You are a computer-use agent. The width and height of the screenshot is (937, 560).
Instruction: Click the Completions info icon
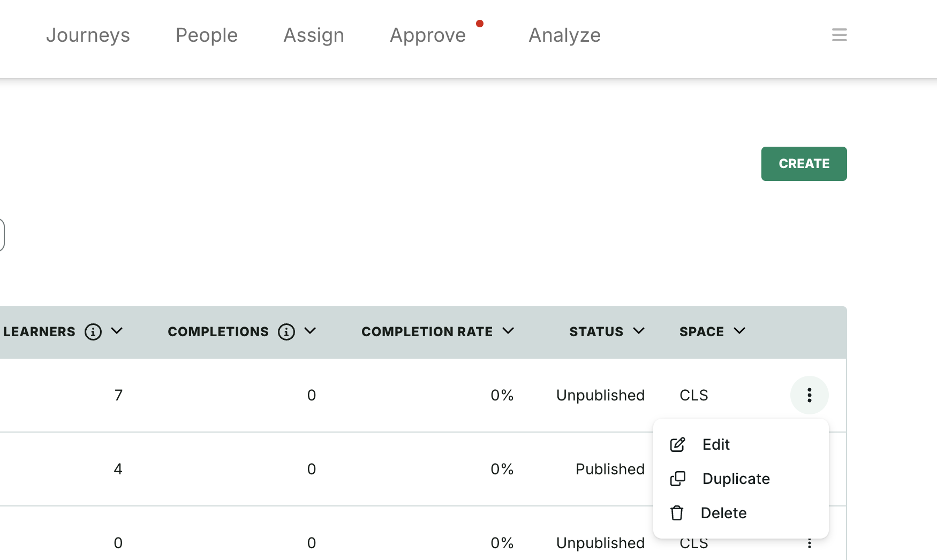(286, 332)
